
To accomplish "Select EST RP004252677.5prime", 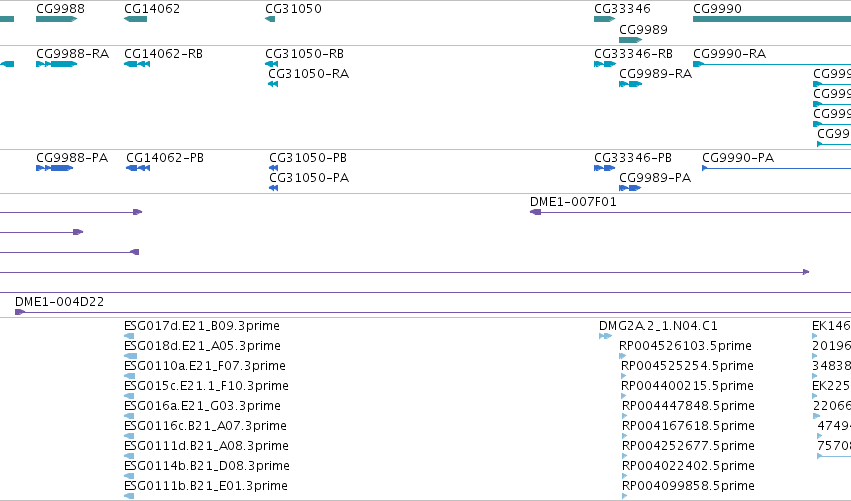I will (688, 446).
